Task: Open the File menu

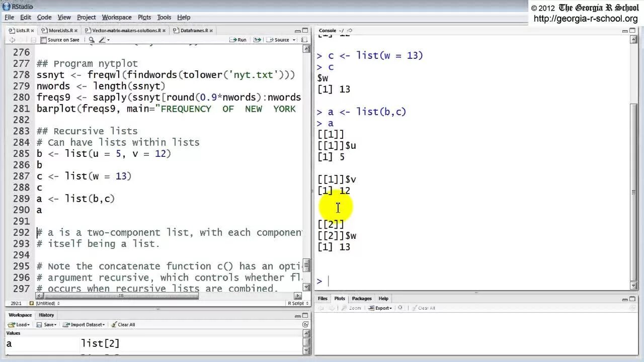Action: (9, 17)
